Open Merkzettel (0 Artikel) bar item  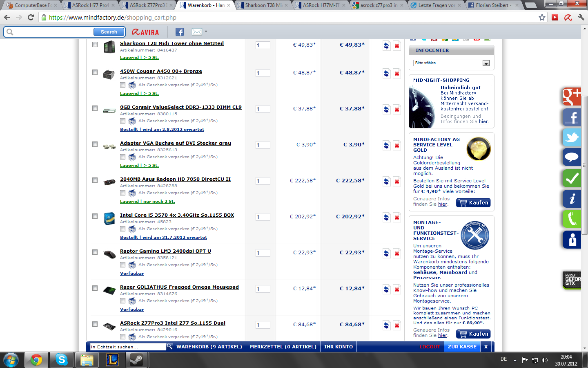tap(283, 347)
